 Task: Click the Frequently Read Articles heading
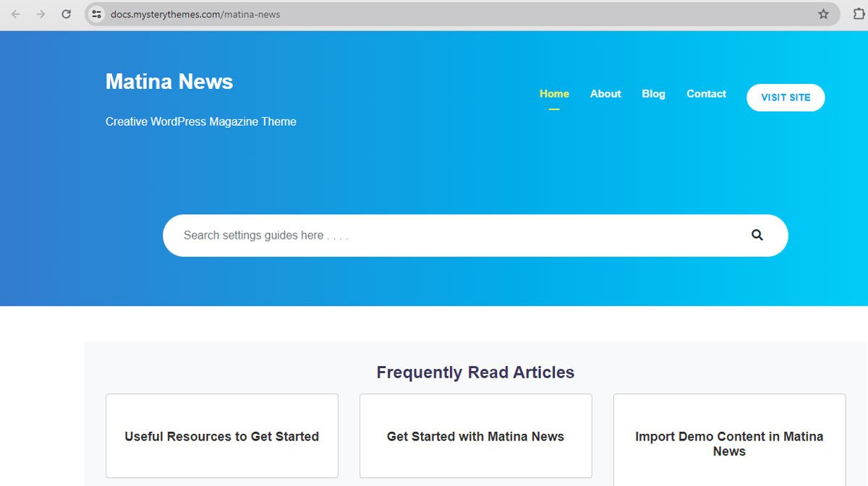point(475,372)
